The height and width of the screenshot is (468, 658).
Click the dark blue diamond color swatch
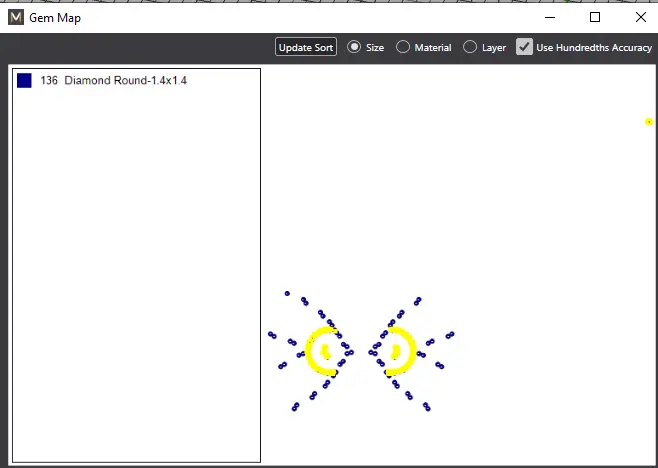24,80
